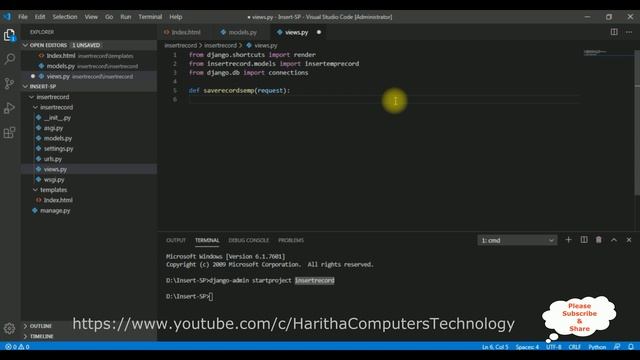Click errors and warnings status indicator
The height and width of the screenshot is (360, 640).
tap(17, 347)
